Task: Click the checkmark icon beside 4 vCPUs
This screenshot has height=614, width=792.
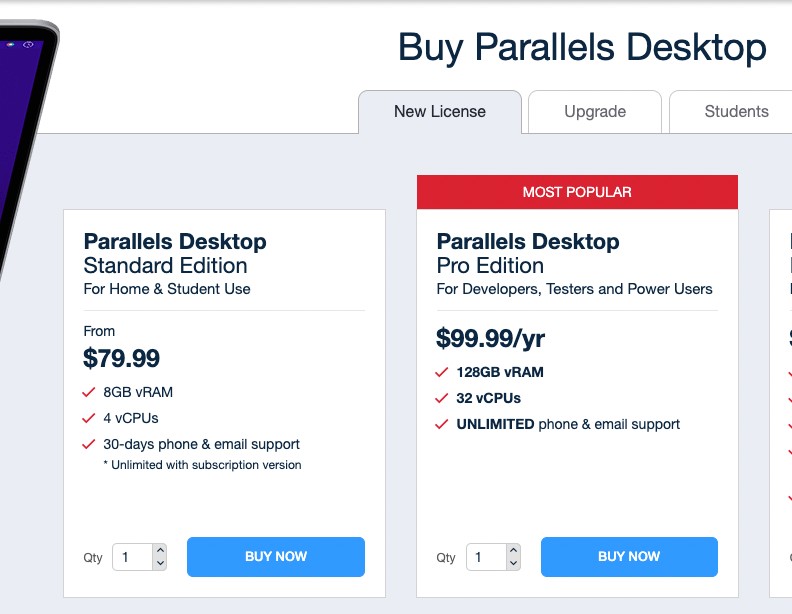Action: (x=89, y=418)
